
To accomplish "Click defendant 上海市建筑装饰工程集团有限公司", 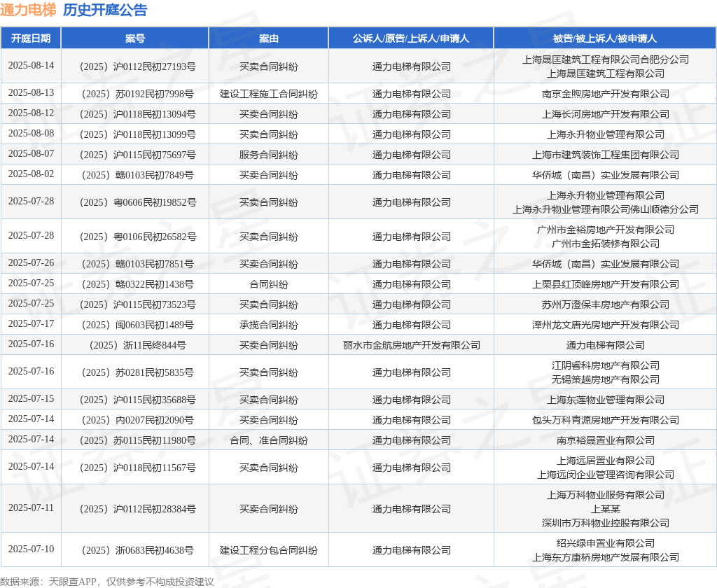I will coord(606,155).
